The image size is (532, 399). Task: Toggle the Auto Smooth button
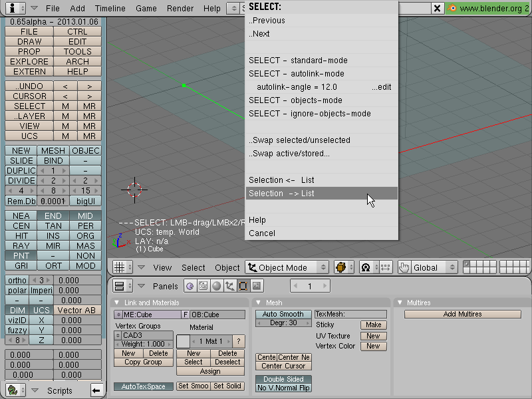(x=283, y=314)
